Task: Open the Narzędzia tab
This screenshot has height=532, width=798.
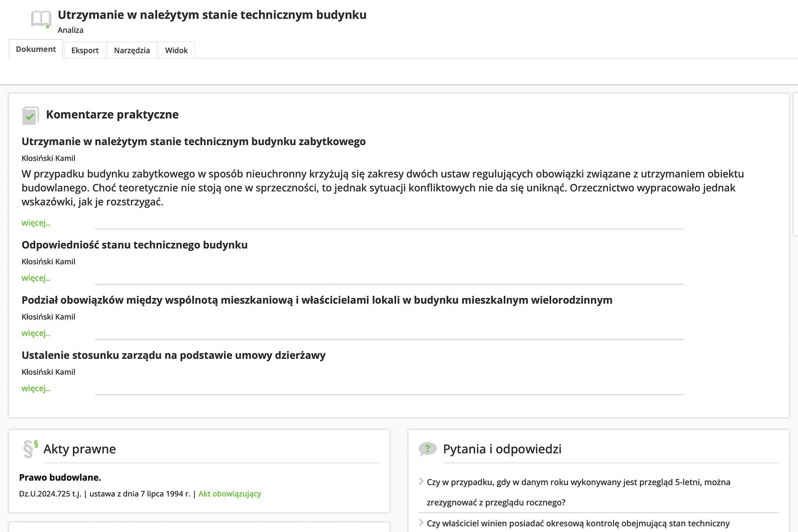Action: pyautogui.click(x=132, y=50)
